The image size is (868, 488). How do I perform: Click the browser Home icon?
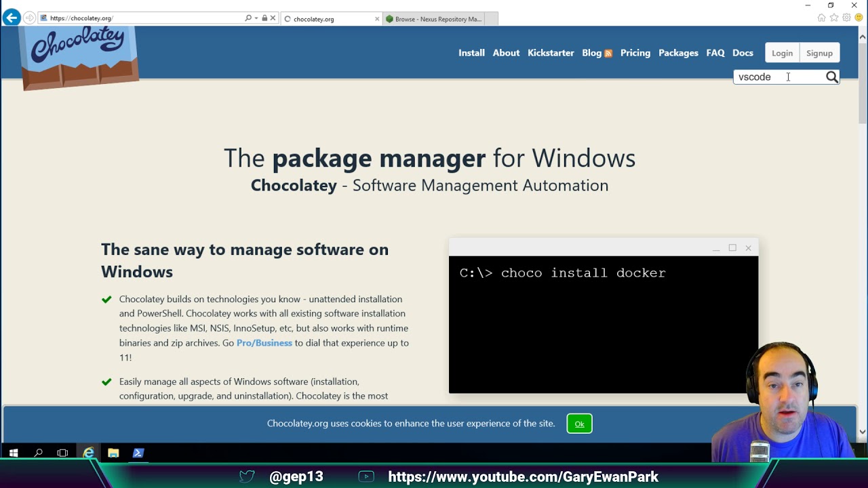click(822, 18)
